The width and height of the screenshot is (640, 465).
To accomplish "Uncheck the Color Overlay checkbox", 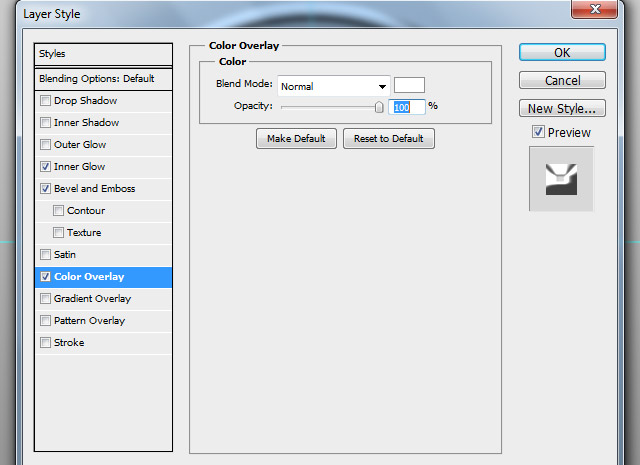I will [45, 277].
